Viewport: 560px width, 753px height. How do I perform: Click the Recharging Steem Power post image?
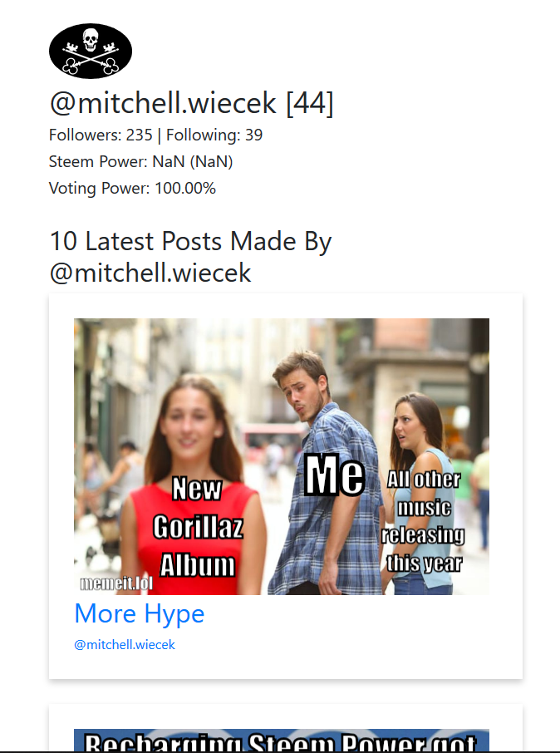[282, 740]
